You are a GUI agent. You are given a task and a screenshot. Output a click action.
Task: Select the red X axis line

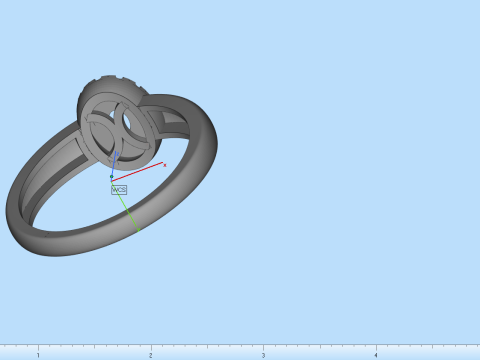[x=137, y=172]
